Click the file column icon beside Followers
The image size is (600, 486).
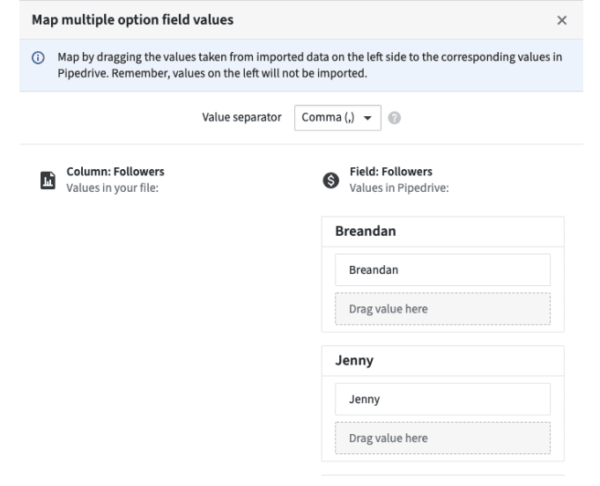pyautogui.click(x=48, y=180)
